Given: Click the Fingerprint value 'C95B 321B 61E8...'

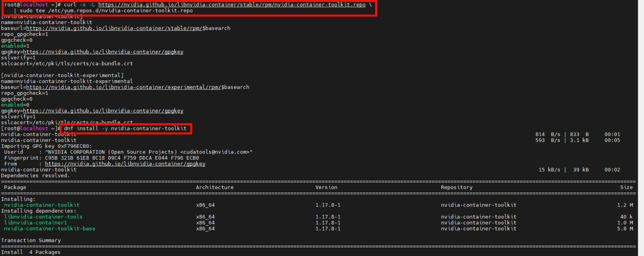Looking at the screenshot, I should click(122, 158).
